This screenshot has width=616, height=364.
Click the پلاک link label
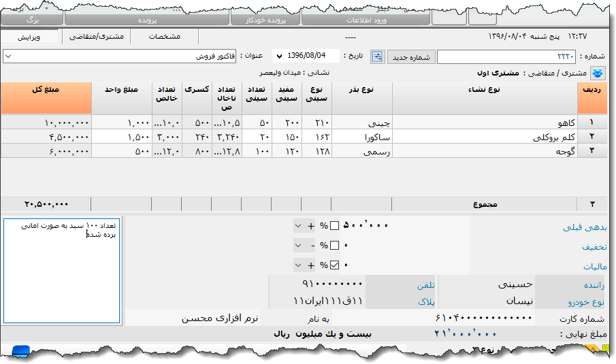(x=426, y=302)
